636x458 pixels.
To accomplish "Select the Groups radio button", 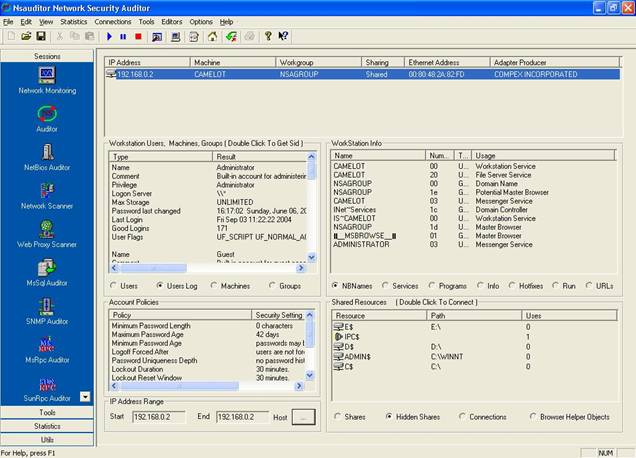I will coord(272,286).
